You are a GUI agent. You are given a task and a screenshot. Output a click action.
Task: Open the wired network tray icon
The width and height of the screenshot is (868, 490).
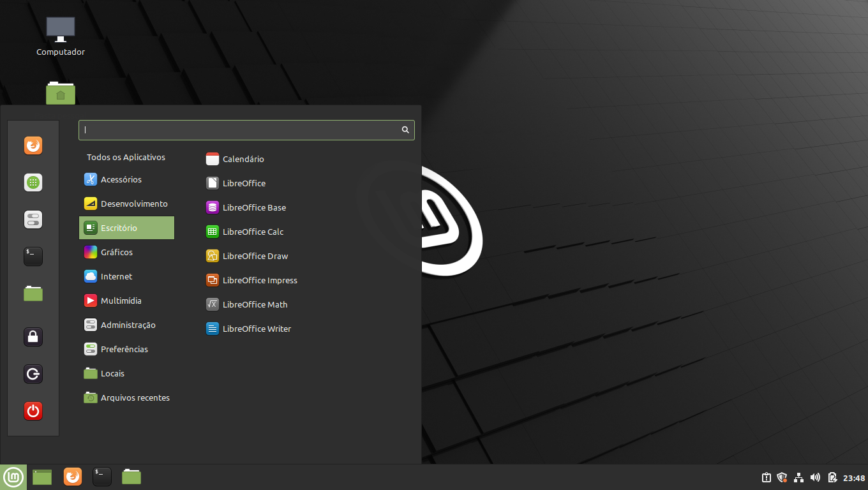pos(798,477)
